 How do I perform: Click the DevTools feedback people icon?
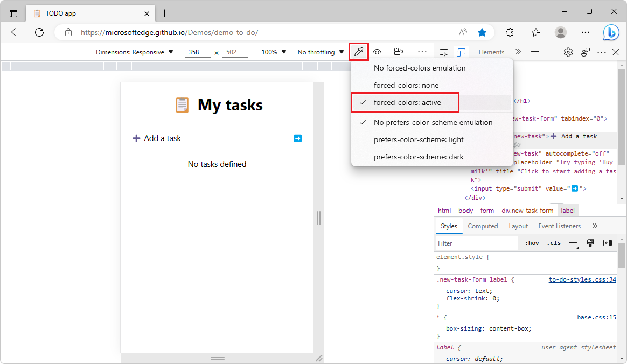coord(586,52)
